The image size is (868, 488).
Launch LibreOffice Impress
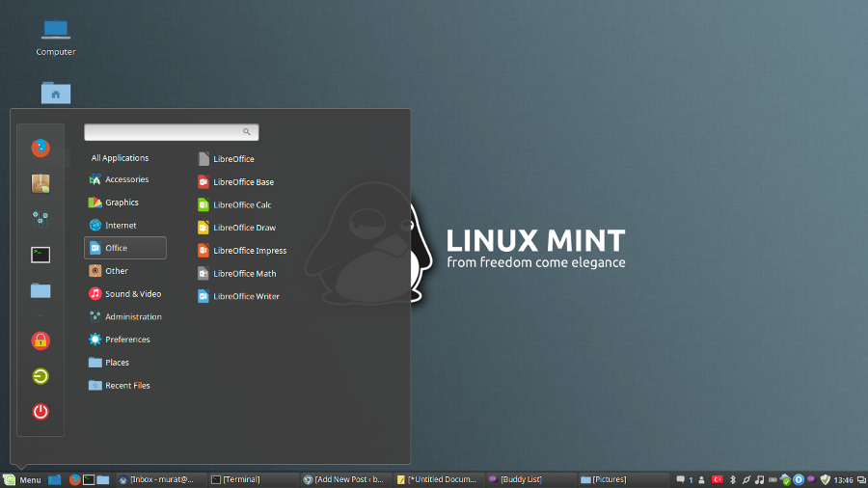coord(242,251)
